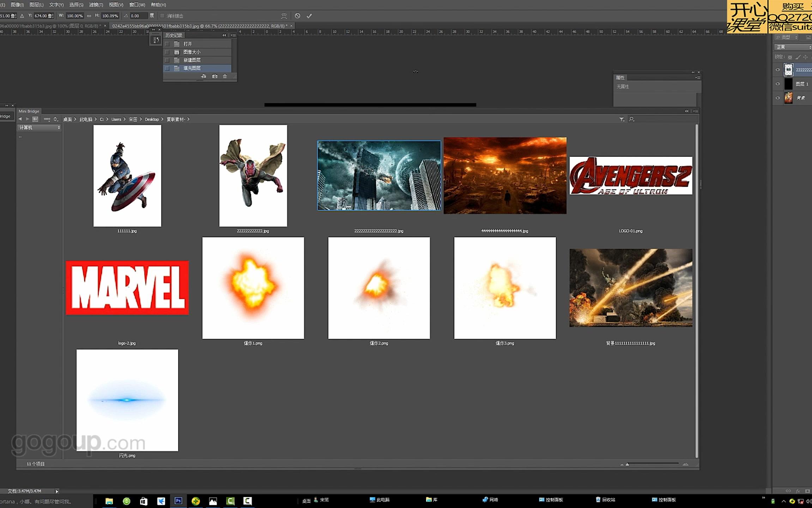
Task: Open the 图像(I) menu
Action: point(17,5)
